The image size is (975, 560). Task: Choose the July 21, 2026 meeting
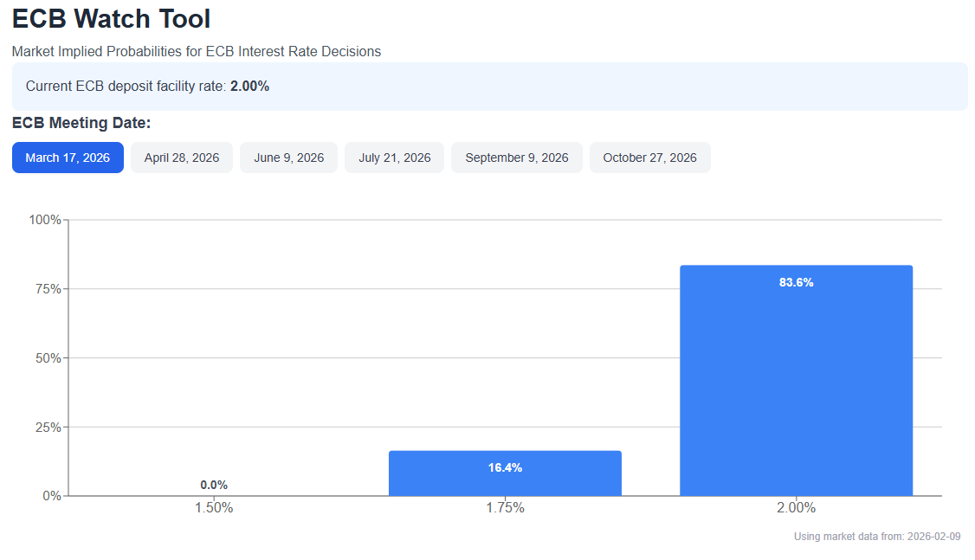coord(394,158)
